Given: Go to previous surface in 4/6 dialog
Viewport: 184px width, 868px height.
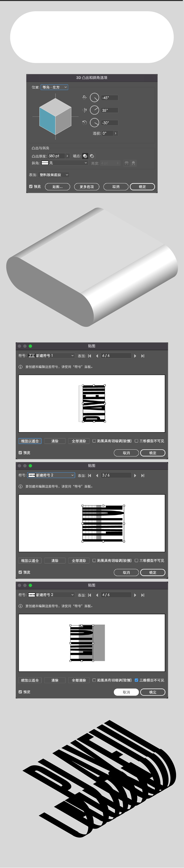Looking at the screenshot, I should pos(97,595).
